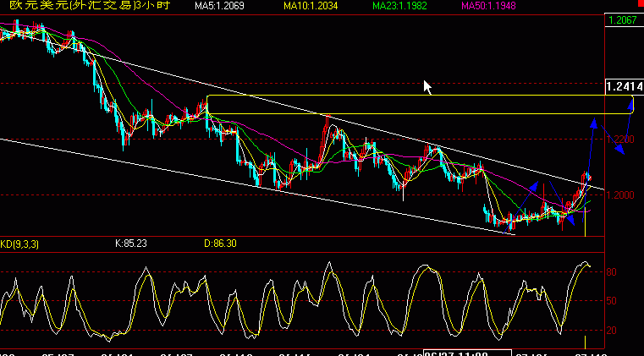
Task: Click the 50 level on KD axis
Action: click(612, 301)
